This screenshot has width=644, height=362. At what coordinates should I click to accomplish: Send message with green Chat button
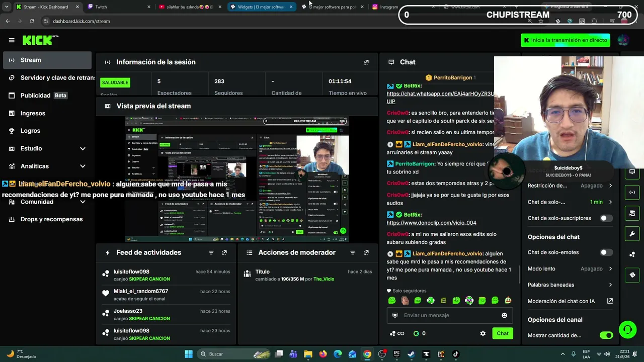pyautogui.click(x=503, y=333)
